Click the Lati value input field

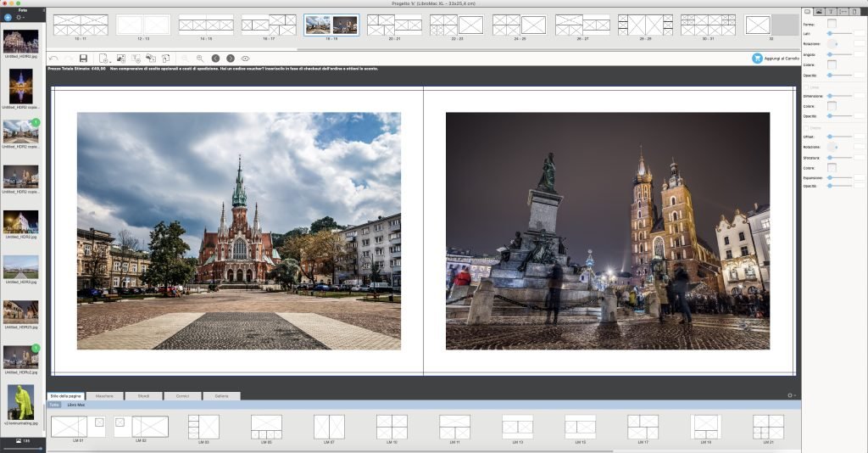tap(860, 34)
